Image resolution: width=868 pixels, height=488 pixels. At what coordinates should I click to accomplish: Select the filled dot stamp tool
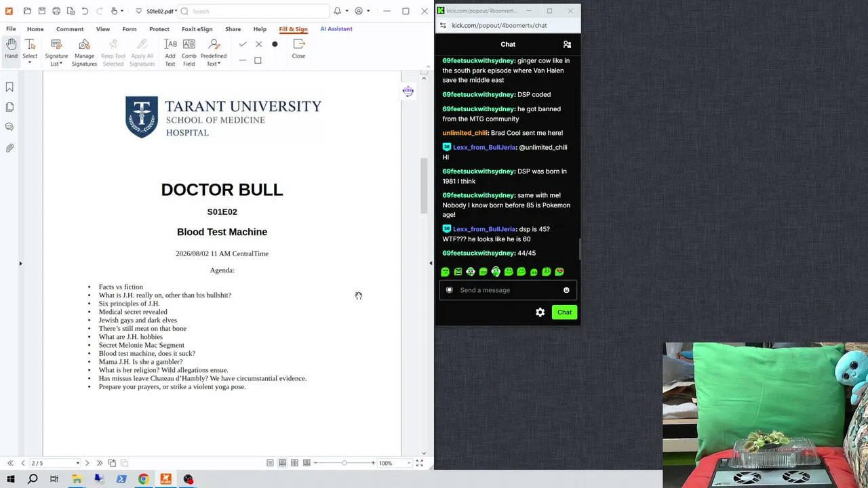pos(275,45)
